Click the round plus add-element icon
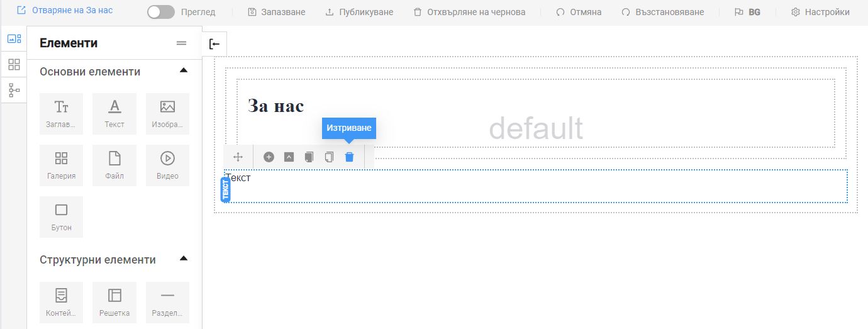The width and height of the screenshot is (868, 329). coord(269,157)
